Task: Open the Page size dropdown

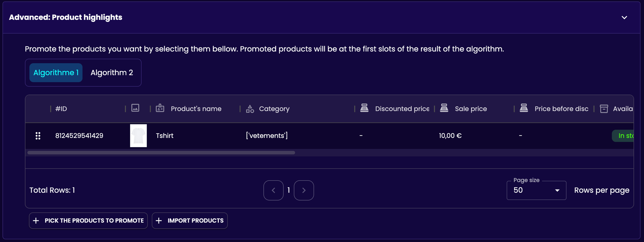Action: coord(536,190)
